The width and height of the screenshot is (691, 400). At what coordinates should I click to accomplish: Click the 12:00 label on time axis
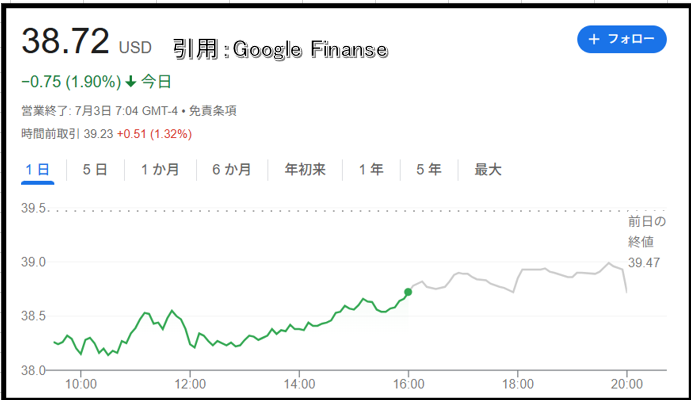[190, 384]
